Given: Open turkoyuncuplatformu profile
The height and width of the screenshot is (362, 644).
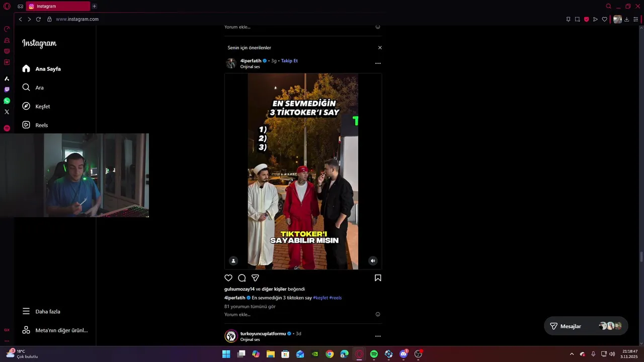Looking at the screenshot, I should pyautogui.click(x=263, y=333).
